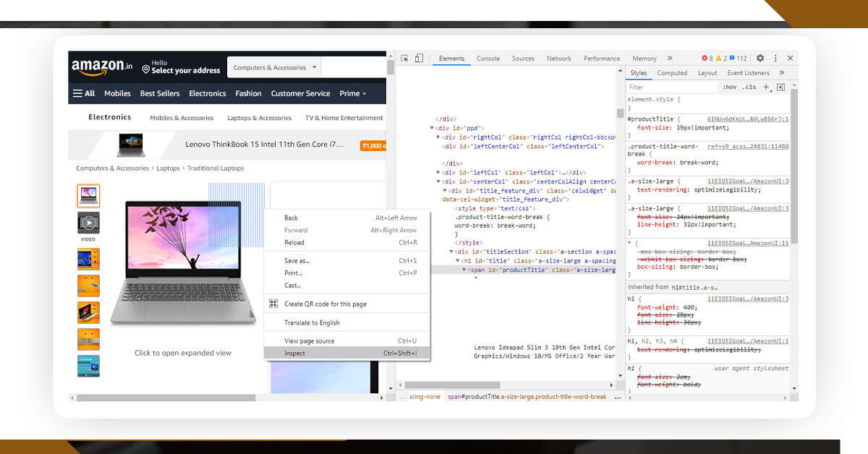The height and width of the screenshot is (454, 868).
Task: Expand the div id="rightCol" node
Action: 439,137
